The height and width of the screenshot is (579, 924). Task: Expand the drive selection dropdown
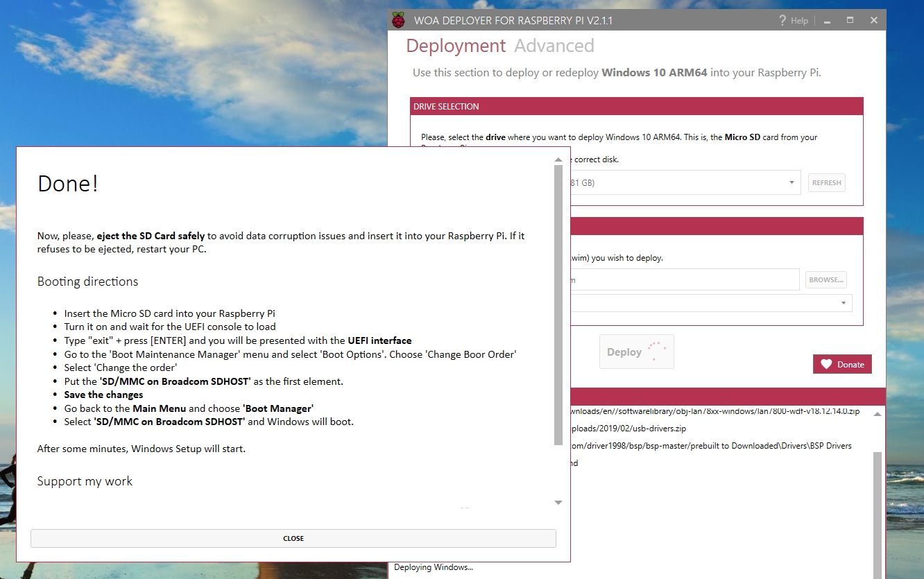click(x=792, y=182)
